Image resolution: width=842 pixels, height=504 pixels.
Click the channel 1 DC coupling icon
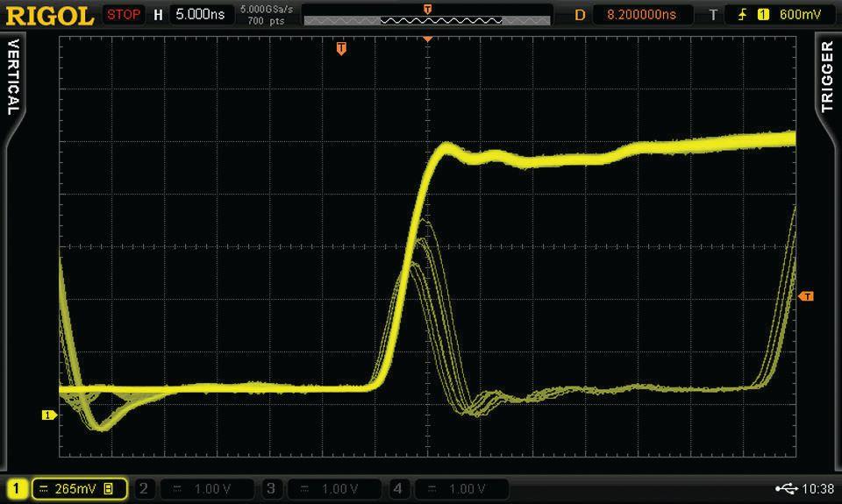(x=44, y=488)
